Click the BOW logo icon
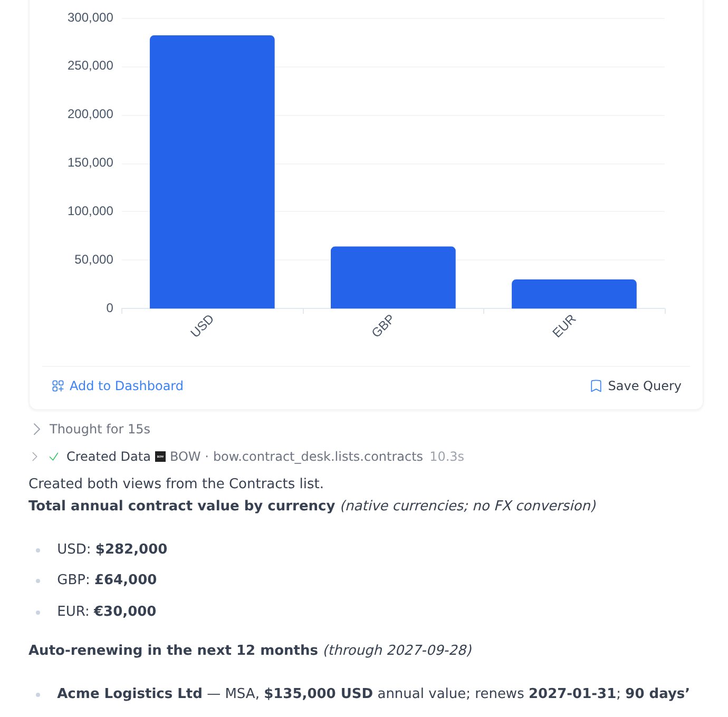The height and width of the screenshot is (717, 728). click(x=160, y=457)
